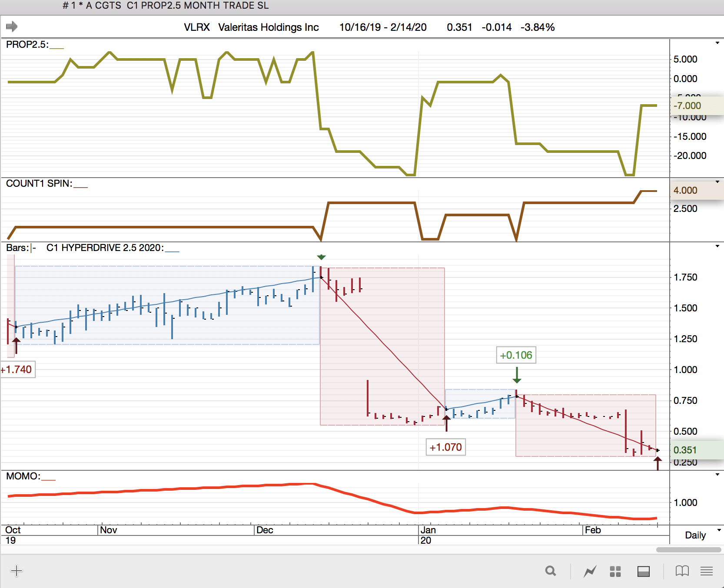Click the plus crosshair icon at bottom left
Image resolution: width=724 pixels, height=588 pixels.
click(17, 571)
